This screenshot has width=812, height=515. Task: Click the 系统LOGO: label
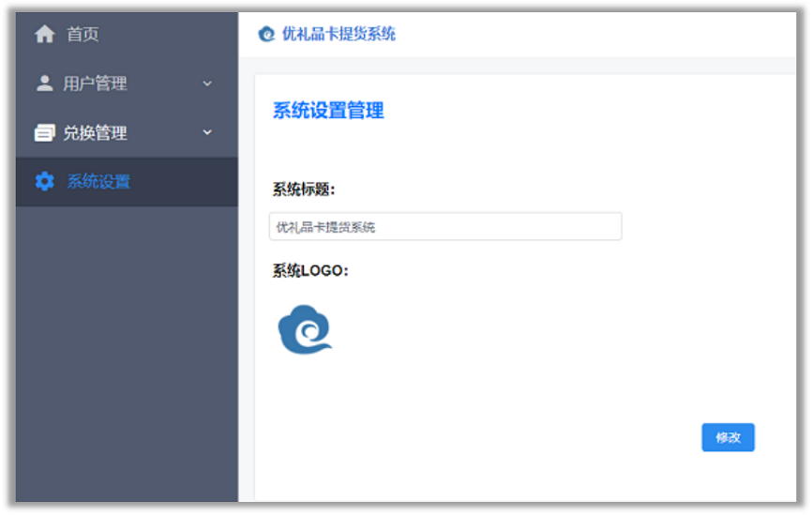coord(310,270)
